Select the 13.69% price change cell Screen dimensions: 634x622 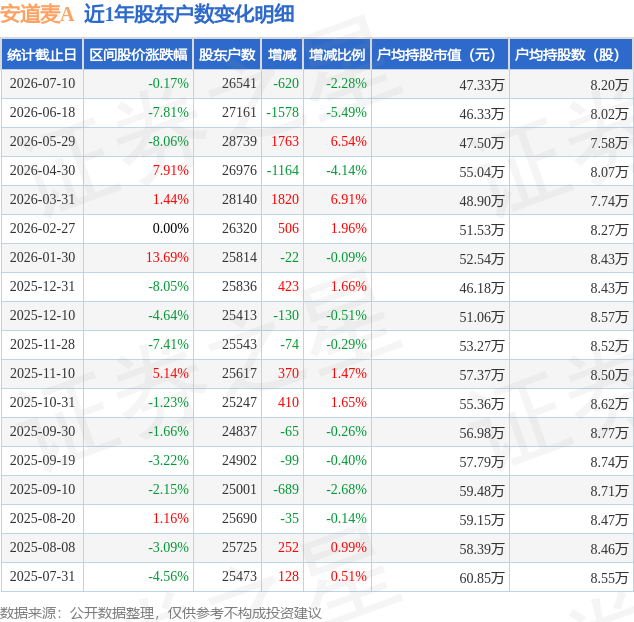pyautogui.click(x=167, y=257)
